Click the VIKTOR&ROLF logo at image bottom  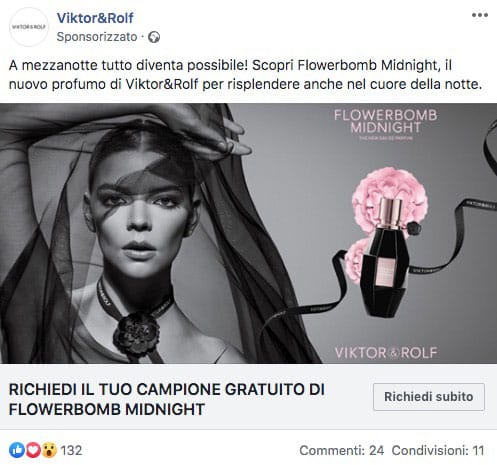click(x=386, y=352)
